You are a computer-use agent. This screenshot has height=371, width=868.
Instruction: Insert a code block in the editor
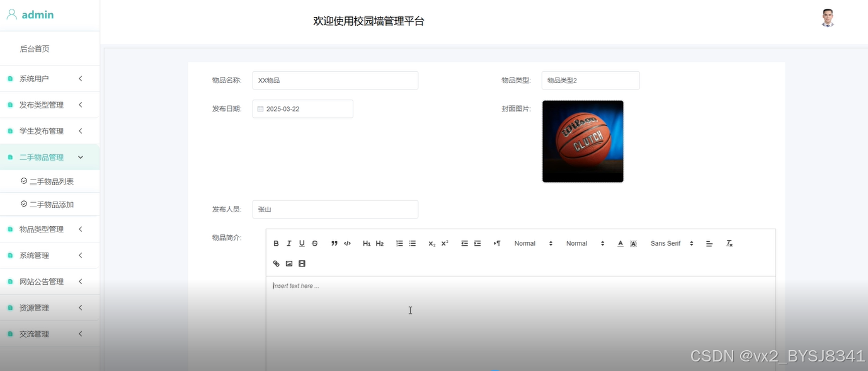pyautogui.click(x=347, y=243)
